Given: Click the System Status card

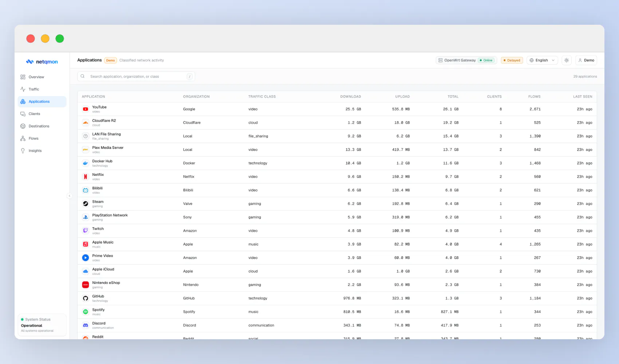Looking at the screenshot, I should pos(42,325).
